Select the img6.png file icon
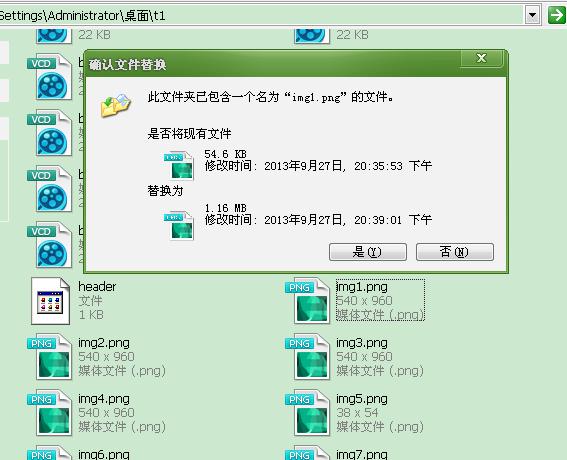 [50, 453]
